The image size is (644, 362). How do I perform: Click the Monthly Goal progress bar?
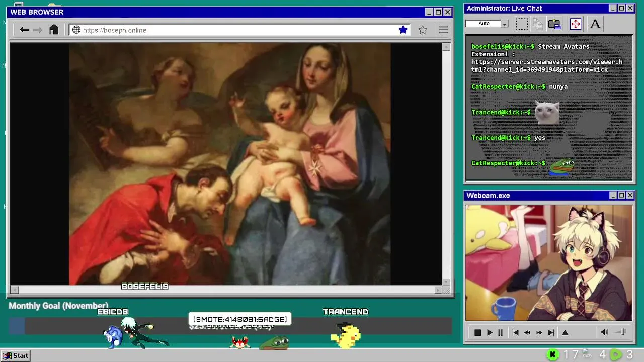tap(230, 326)
